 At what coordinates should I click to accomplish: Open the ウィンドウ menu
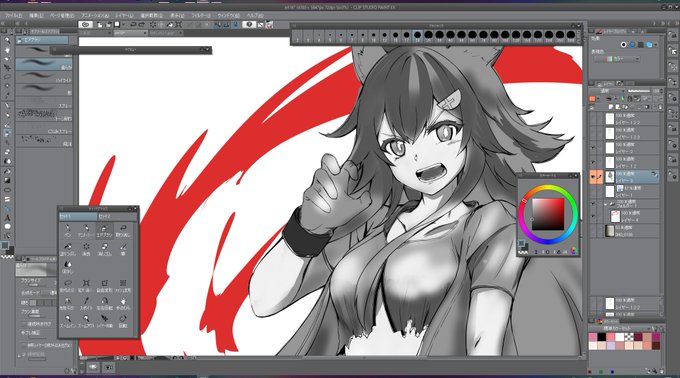(x=229, y=15)
